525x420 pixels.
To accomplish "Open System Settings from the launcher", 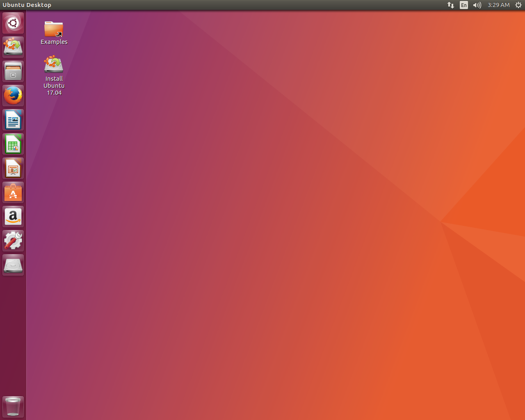I will click(13, 240).
